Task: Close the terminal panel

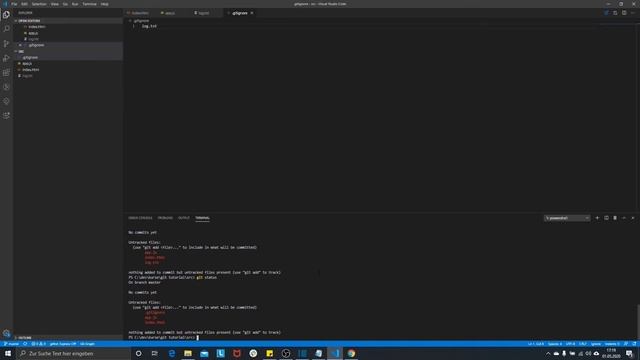Action: 633,218
